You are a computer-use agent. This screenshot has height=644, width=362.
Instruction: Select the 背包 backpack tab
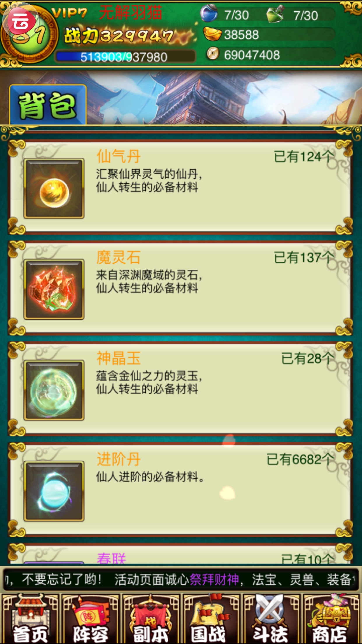coord(48,105)
